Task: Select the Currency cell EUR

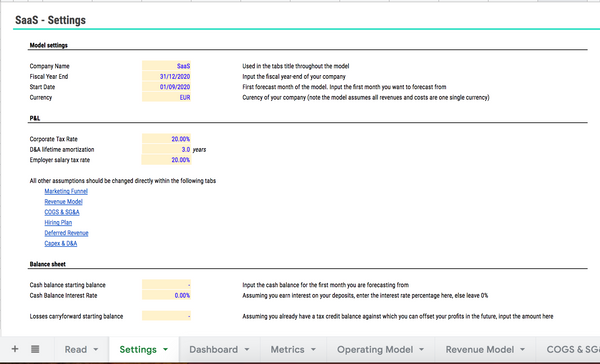Action: pyautogui.click(x=166, y=97)
